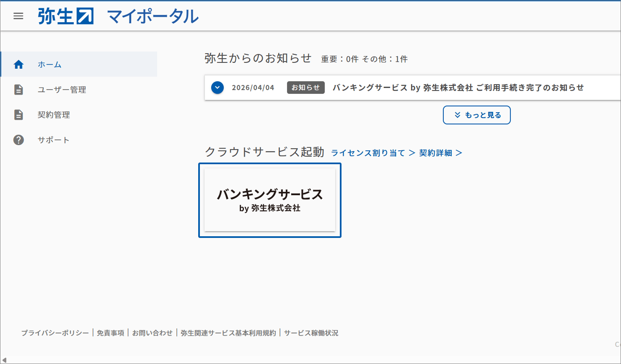Screen dimensions: 621x364
Task: Click お問い合わせ footer link
Action: coord(152,333)
